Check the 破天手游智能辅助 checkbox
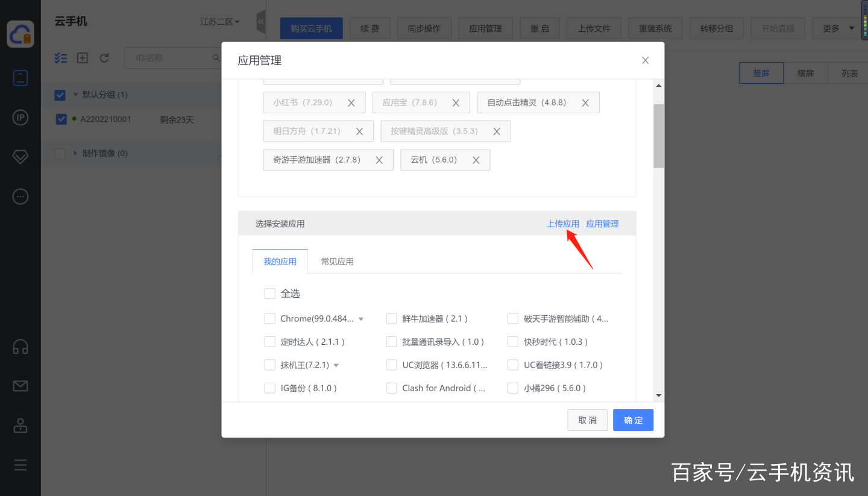Screen dimensions: 868x496 pos(513,318)
